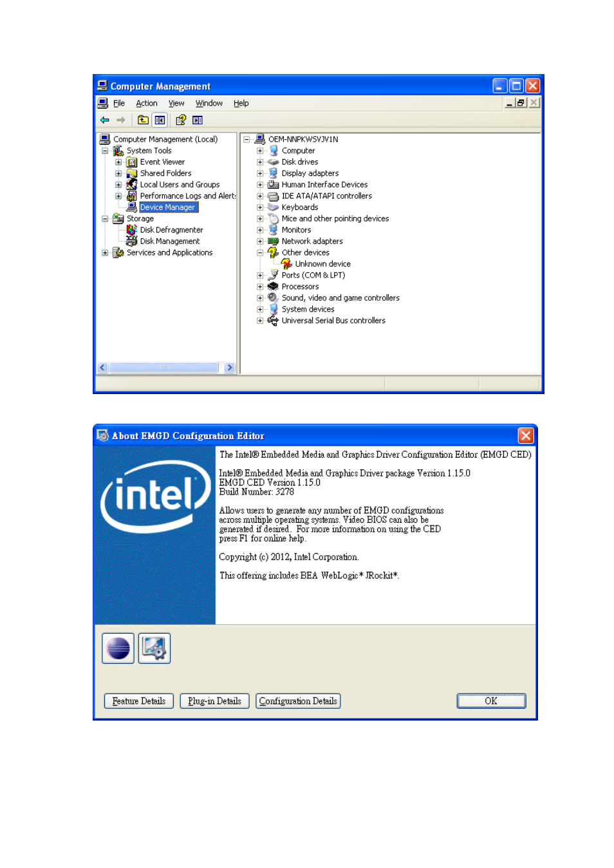Click the Network adapters icon
The image size is (614, 868).
[274, 241]
